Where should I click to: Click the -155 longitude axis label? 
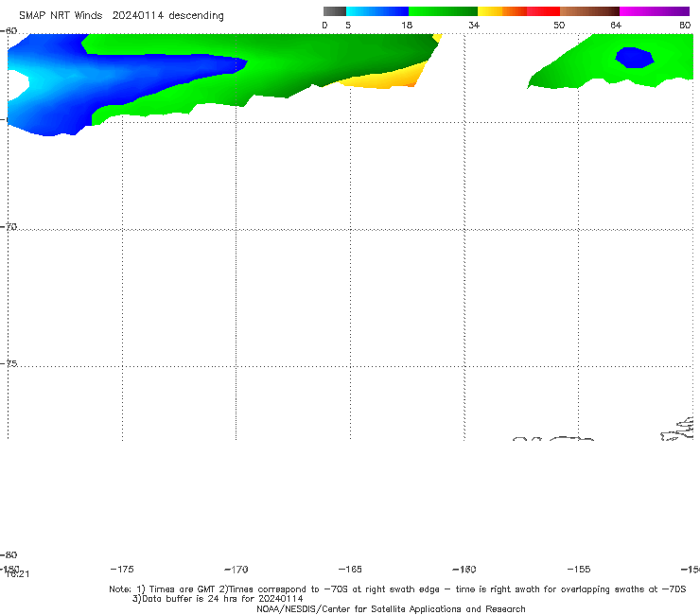pos(579,569)
